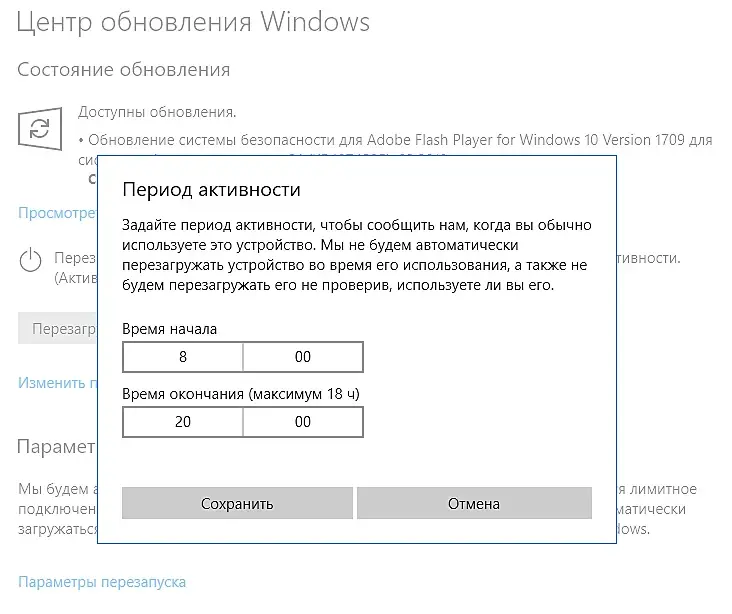Viewport: 732px width, 614px height.
Task: Click the Центр обновления Windows heading
Action: pos(193,21)
